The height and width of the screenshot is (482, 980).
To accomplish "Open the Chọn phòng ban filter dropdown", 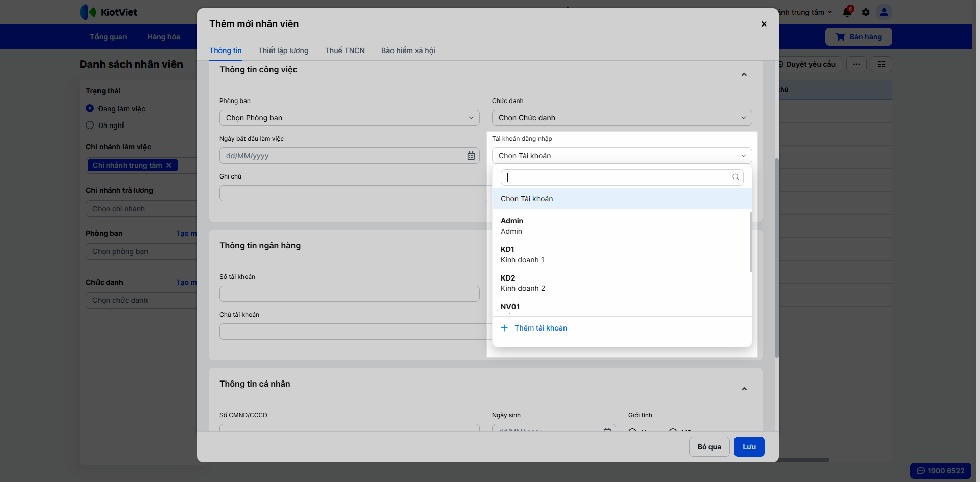I will [x=141, y=251].
